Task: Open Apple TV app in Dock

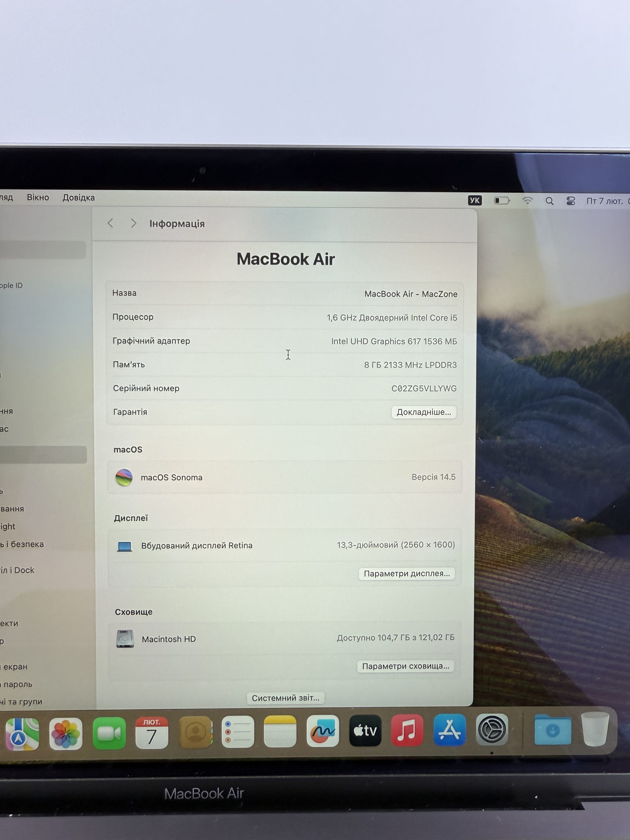Action: [365, 731]
